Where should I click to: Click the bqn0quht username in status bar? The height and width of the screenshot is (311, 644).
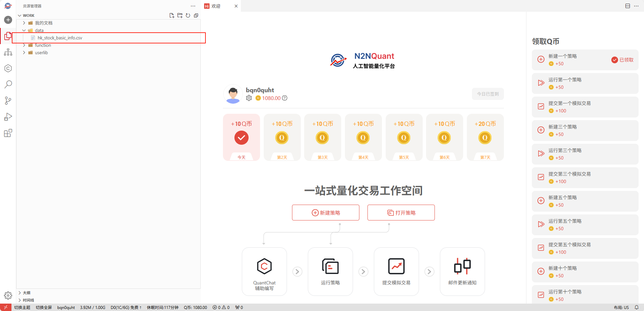(x=66, y=307)
